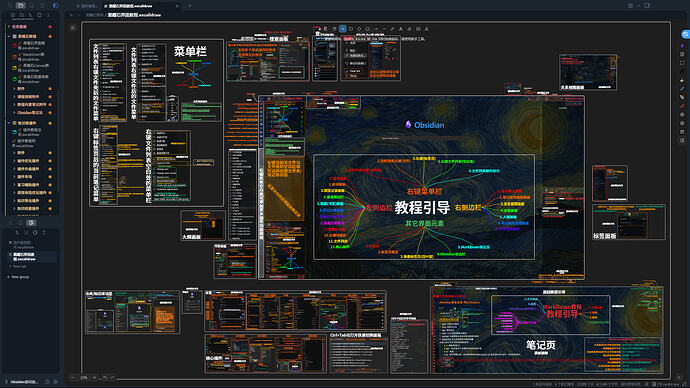This screenshot has width=690, height=388.
Task: Click New group in the tabs list panel
Action: coord(18,277)
